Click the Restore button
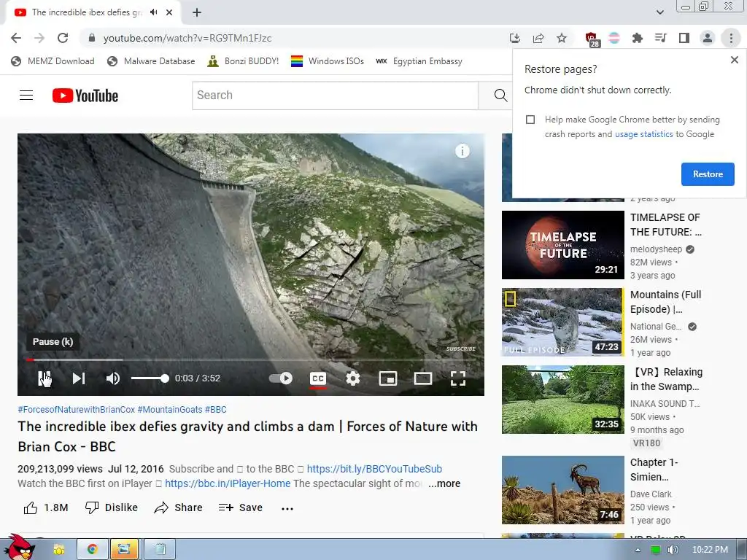Screen dimensions: 747x560 coord(708,174)
